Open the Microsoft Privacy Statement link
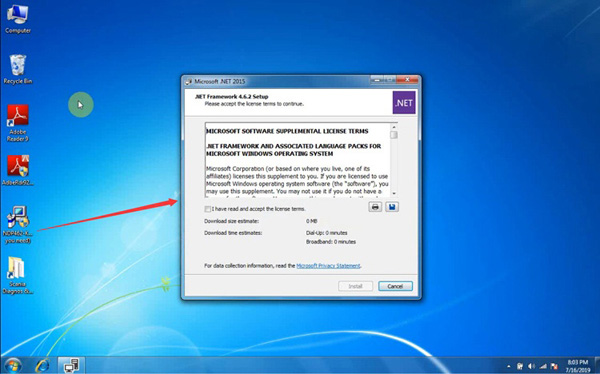 pos(328,266)
